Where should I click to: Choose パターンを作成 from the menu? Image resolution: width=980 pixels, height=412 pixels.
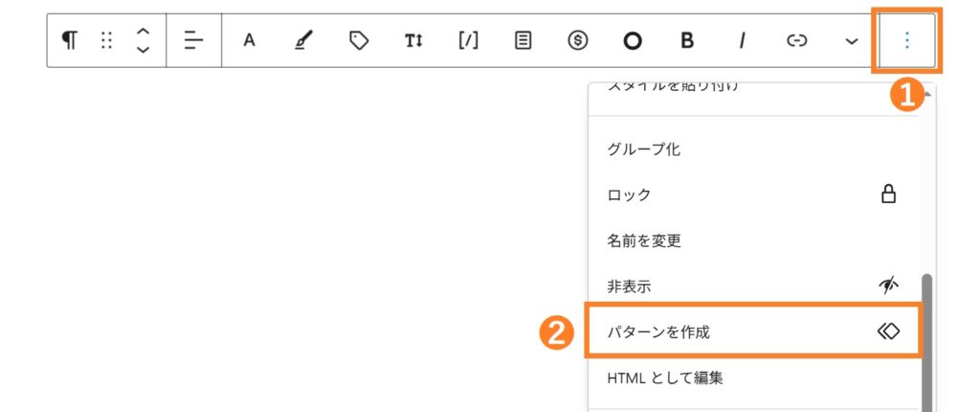[x=753, y=332]
